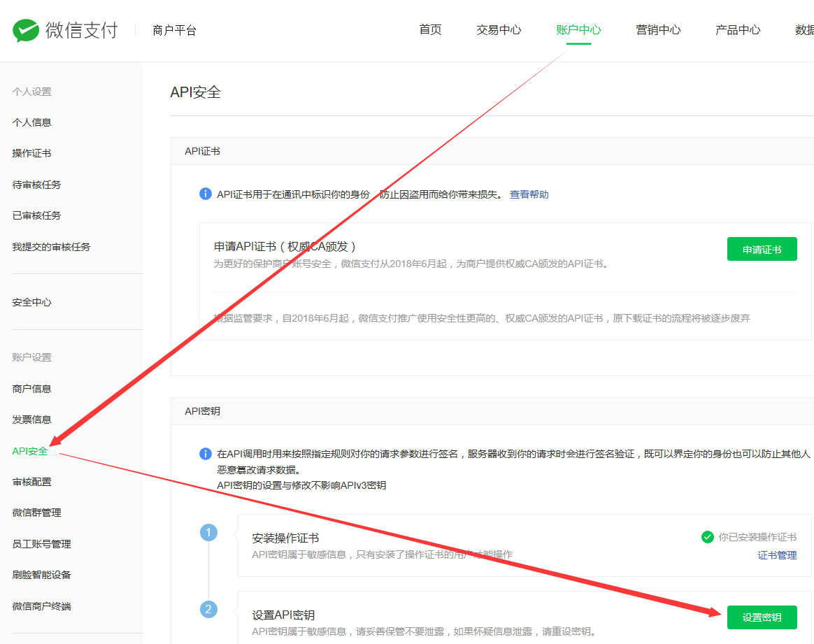Open the 首页 navigation tab
The height and width of the screenshot is (644, 814).
coord(430,30)
